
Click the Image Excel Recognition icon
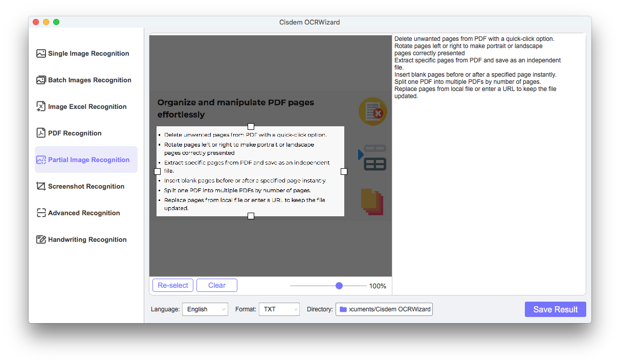pos(41,106)
